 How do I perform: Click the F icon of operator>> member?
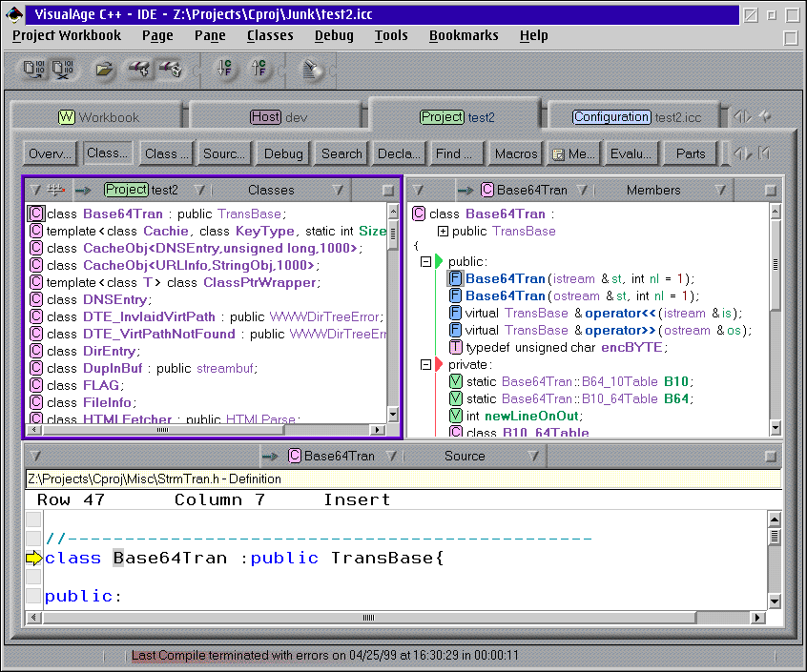(455, 330)
